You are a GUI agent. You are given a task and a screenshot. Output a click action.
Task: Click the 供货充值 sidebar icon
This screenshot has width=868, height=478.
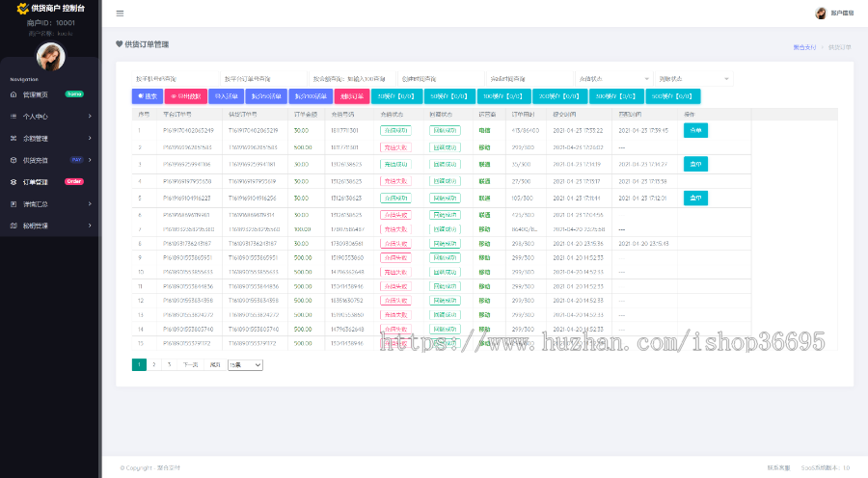coord(14,160)
